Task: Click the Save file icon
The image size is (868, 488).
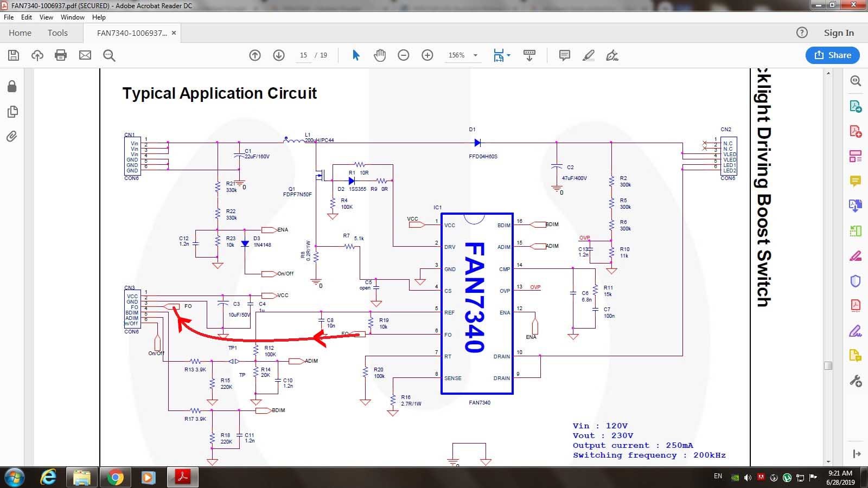Action: [14, 55]
